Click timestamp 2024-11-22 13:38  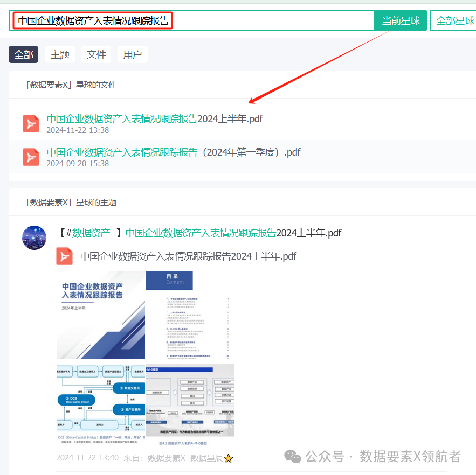point(78,130)
